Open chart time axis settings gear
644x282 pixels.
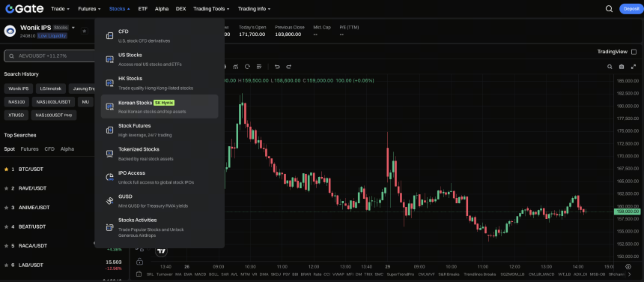[628, 266]
